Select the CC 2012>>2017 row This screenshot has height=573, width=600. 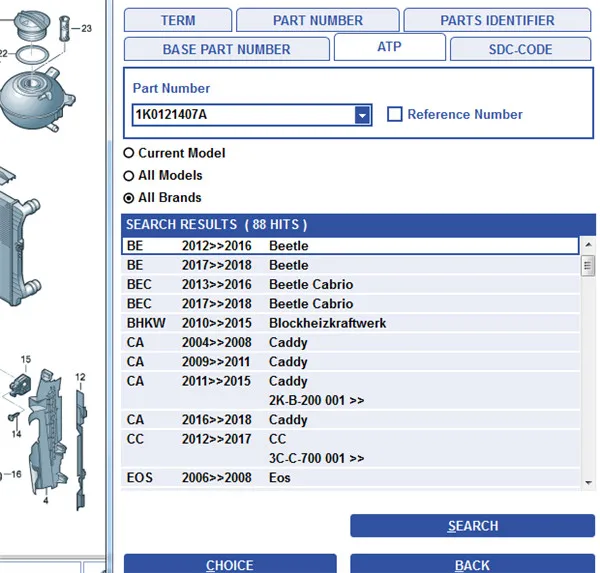[350, 449]
